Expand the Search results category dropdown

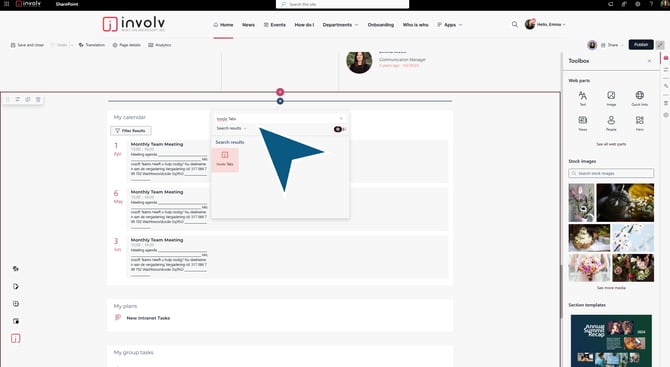pos(232,128)
